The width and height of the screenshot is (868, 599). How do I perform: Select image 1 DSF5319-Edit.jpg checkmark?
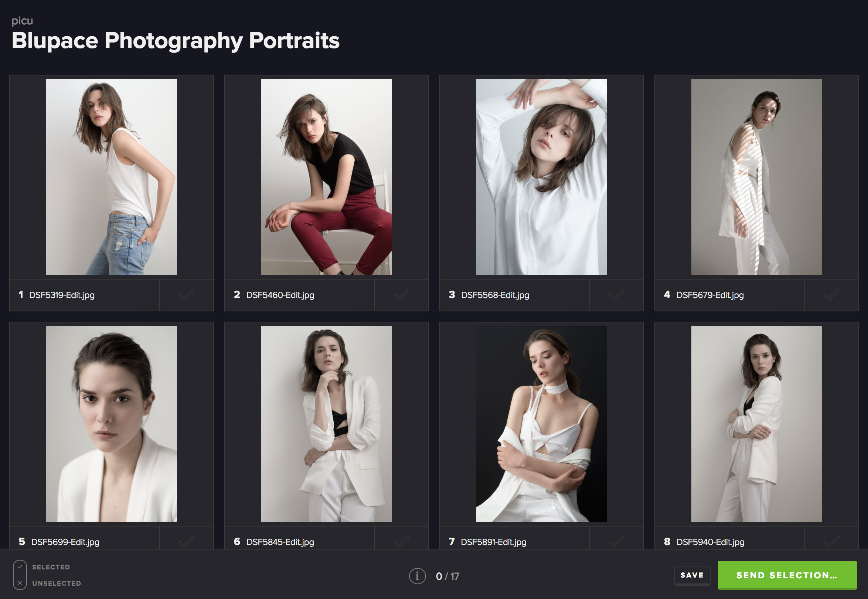tap(187, 295)
